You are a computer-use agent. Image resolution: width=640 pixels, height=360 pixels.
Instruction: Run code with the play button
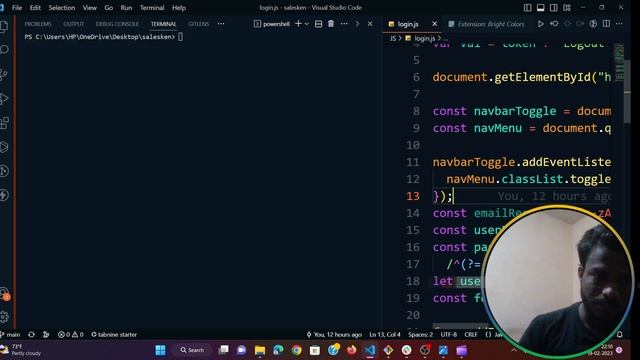(x=540, y=24)
